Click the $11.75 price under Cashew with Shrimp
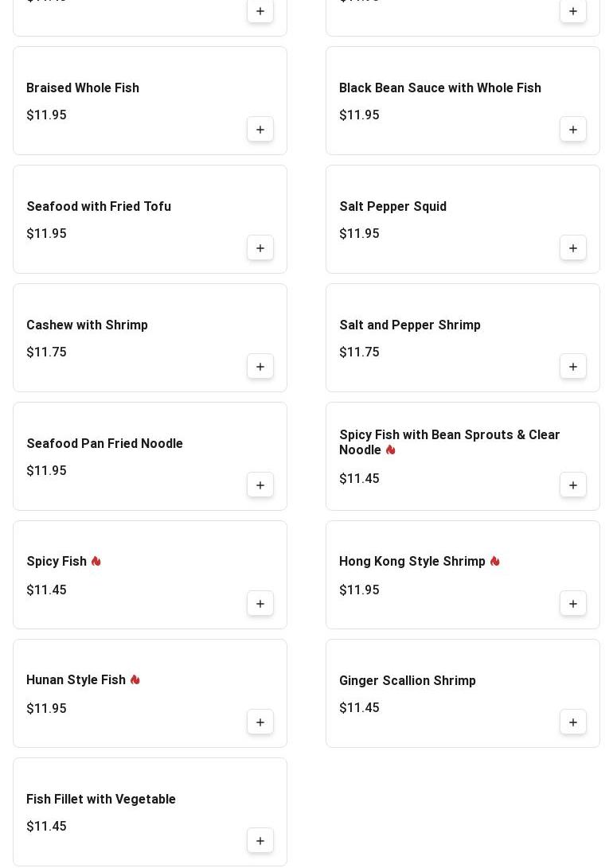 (x=46, y=352)
